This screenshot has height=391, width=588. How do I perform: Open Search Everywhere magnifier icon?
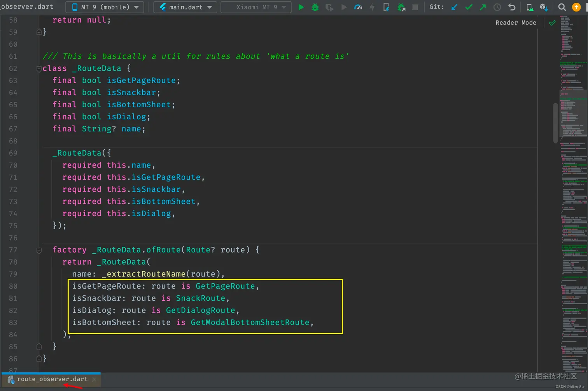click(x=562, y=7)
